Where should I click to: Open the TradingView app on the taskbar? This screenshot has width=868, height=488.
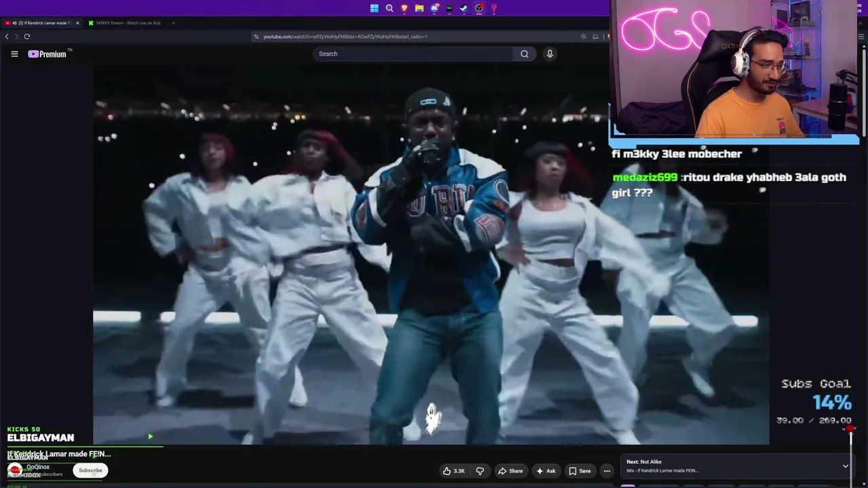(x=449, y=8)
